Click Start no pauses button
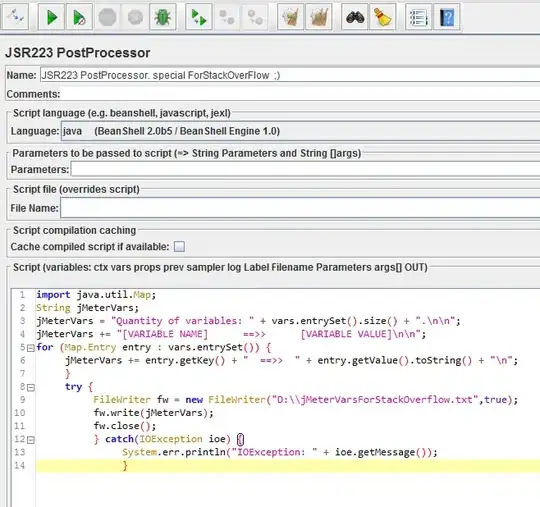540x507 pixels. click(79, 17)
